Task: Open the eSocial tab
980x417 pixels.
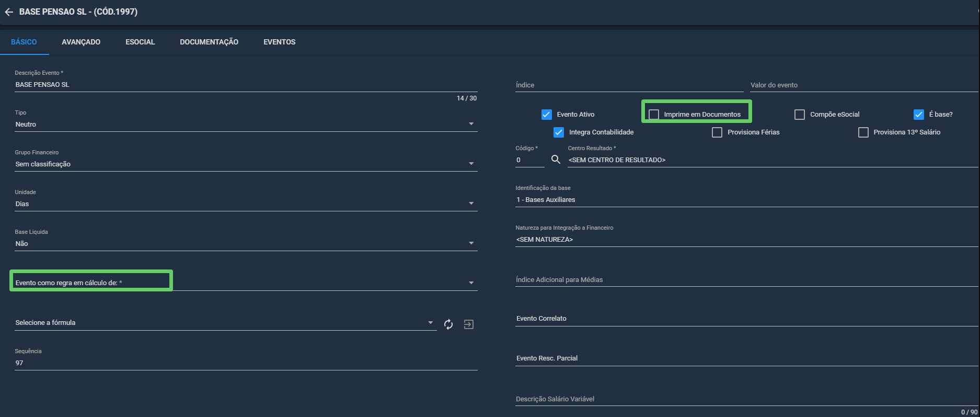Action: (x=140, y=42)
